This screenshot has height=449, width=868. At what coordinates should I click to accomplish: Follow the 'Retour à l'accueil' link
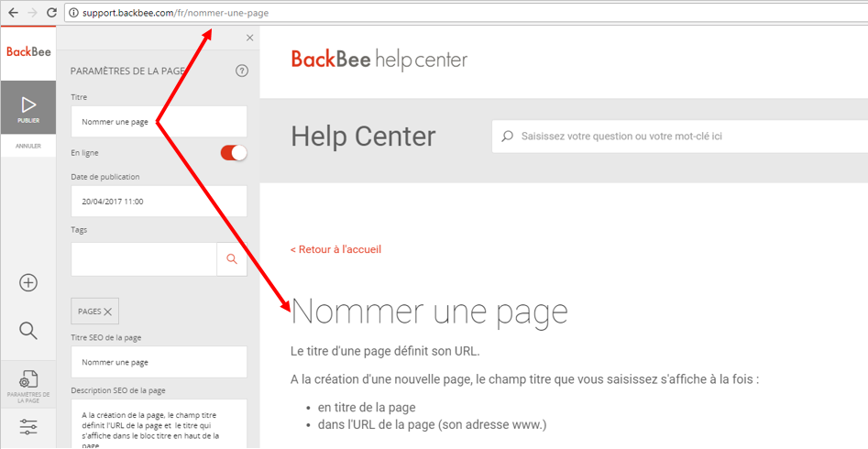336,249
